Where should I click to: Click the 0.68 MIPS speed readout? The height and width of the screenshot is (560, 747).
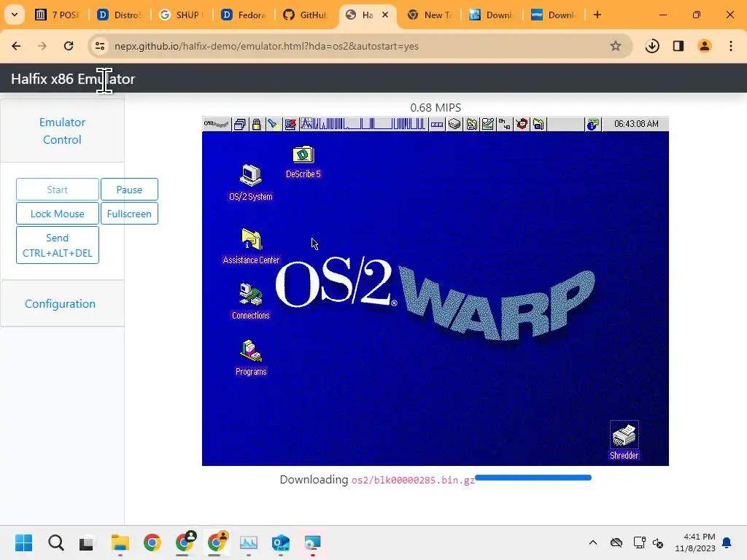(436, 108)
